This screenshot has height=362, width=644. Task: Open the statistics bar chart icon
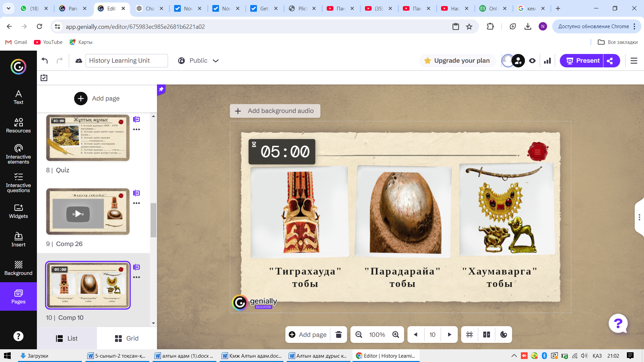coord(547,61)
